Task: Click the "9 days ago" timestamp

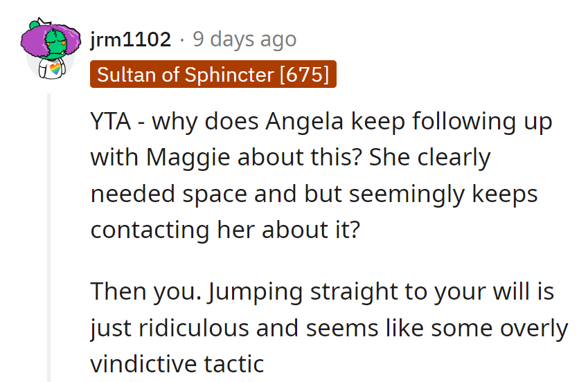Action: tap(244, 39)
